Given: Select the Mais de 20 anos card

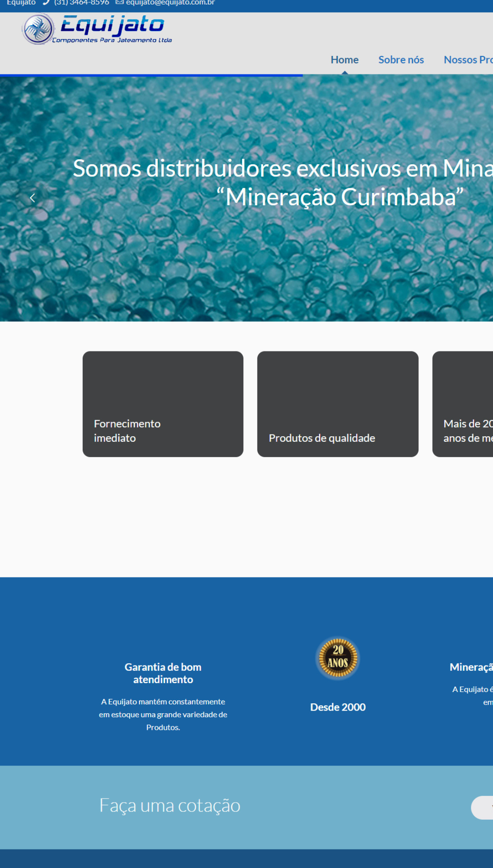Looking at the screenshot, I should point(463,404).
